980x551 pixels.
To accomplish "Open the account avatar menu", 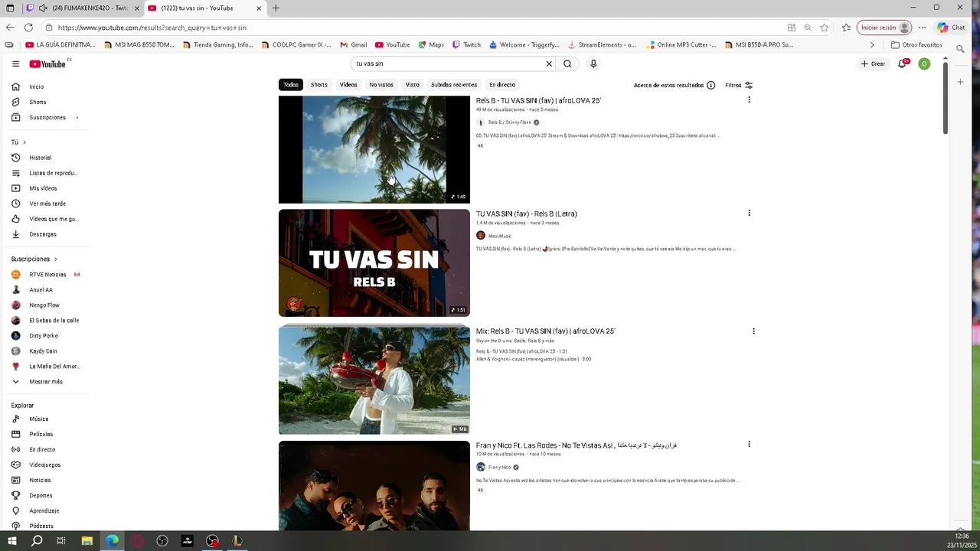I will pyautogui.click(x=924, y=64).
